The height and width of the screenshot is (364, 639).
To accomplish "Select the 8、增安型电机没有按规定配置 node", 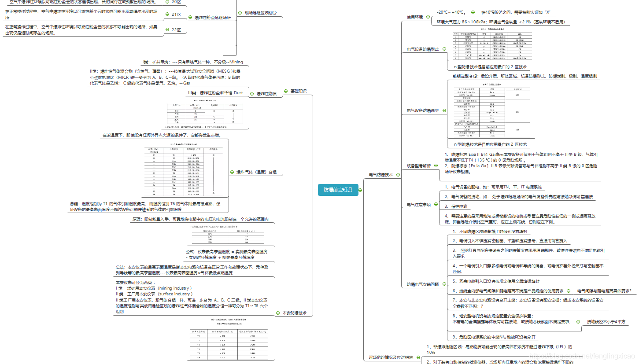I will 511,319.
